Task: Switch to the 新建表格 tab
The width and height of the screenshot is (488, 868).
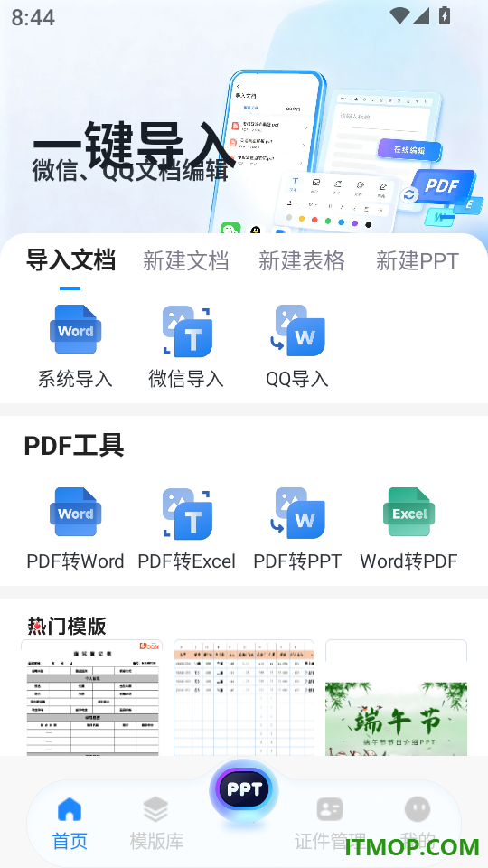Action: pyautogui.click(x=302, y=260)
